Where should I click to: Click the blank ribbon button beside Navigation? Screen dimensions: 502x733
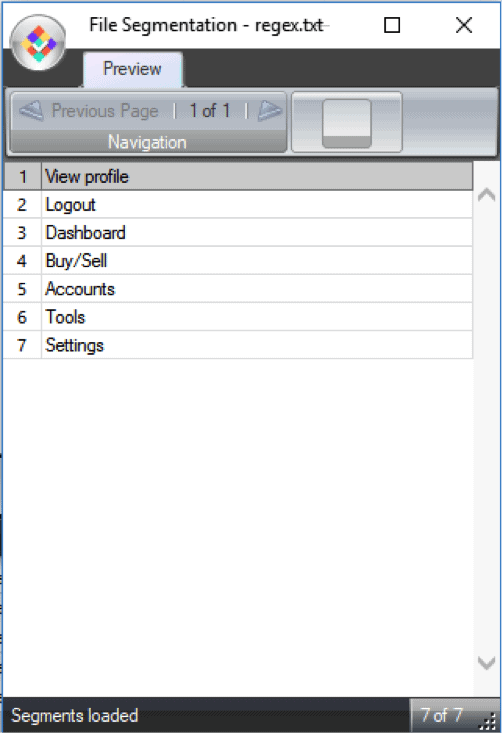(x=346, y=122)
